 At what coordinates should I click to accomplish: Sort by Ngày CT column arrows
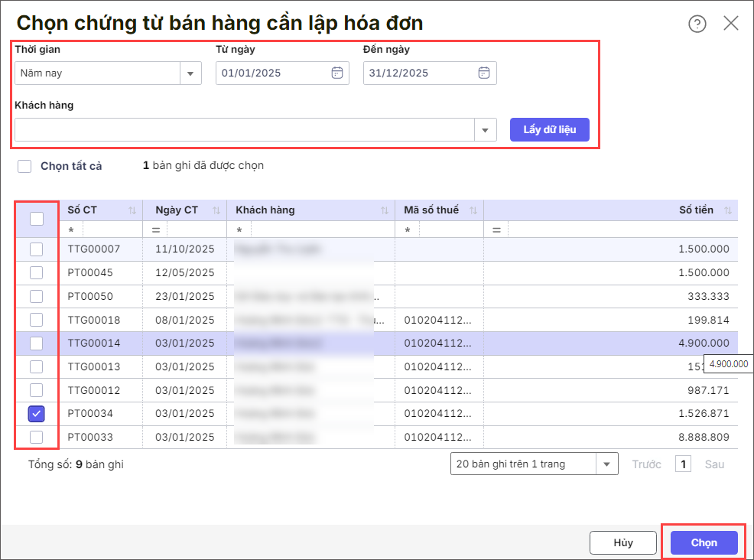click(216, 210)
